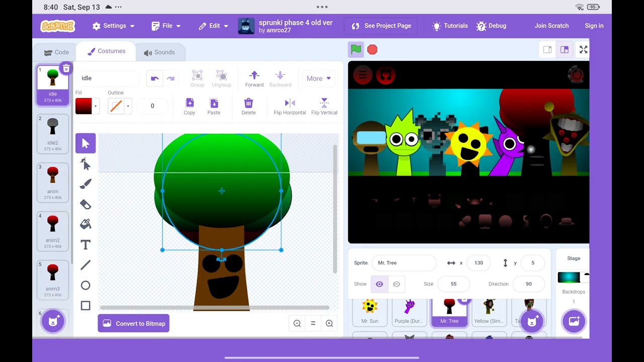Delete the idle costume

point(66,68)
